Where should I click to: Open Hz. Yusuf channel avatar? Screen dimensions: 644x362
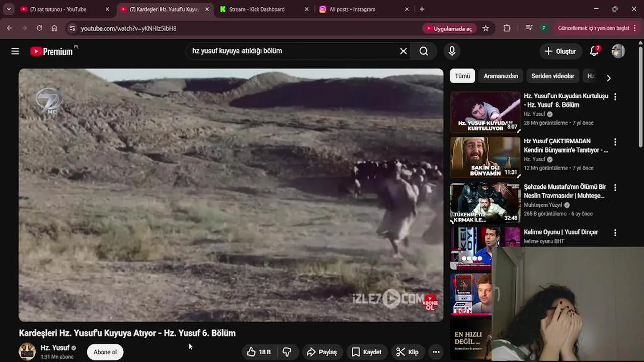point(27,352)
